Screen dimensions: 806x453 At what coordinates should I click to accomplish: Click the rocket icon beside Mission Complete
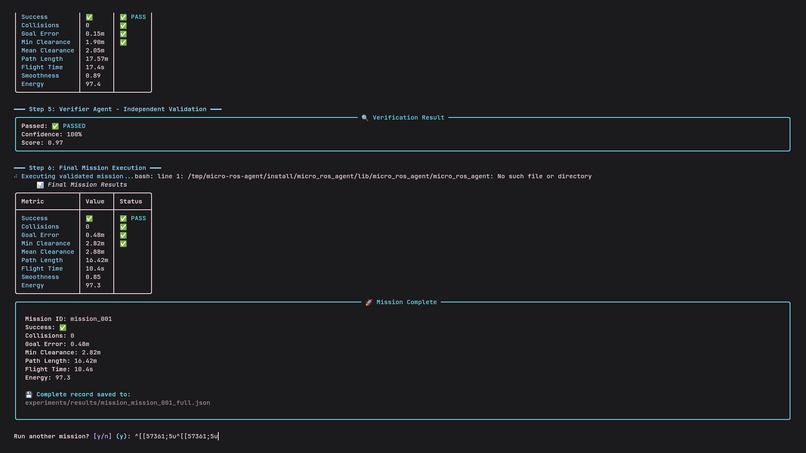369,302
